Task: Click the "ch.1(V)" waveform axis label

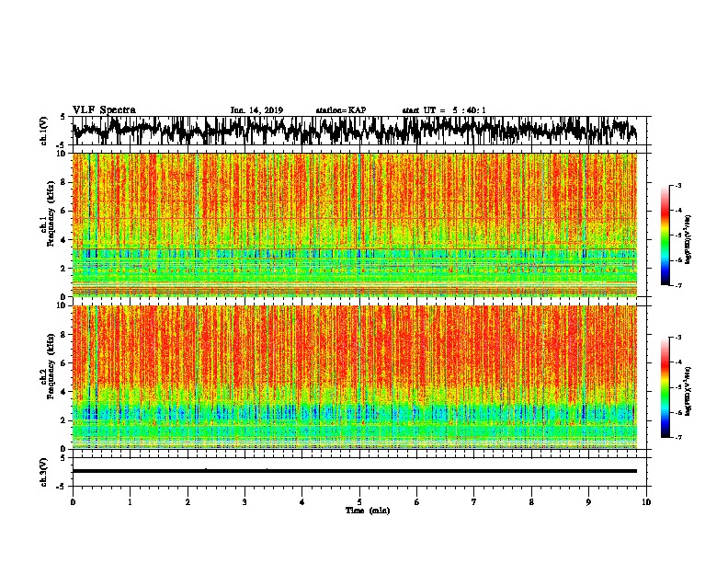Action: [x=43, y=131]
